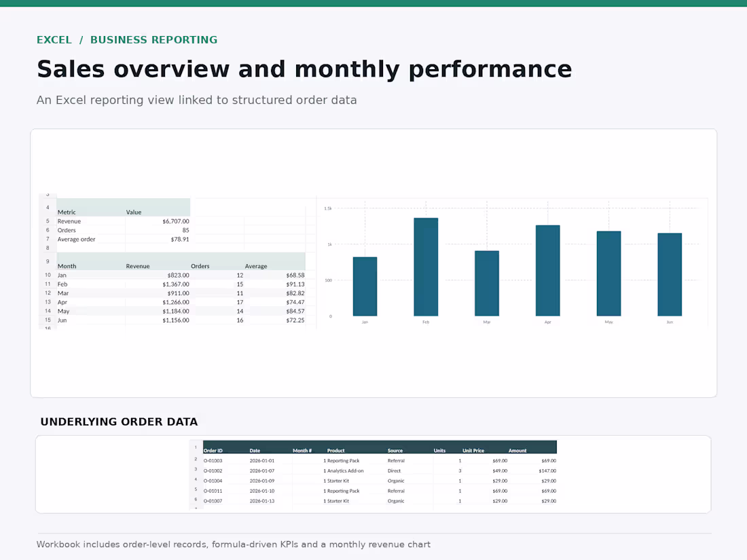Click the May bar in revenue chart

click(x=609, y=274)
